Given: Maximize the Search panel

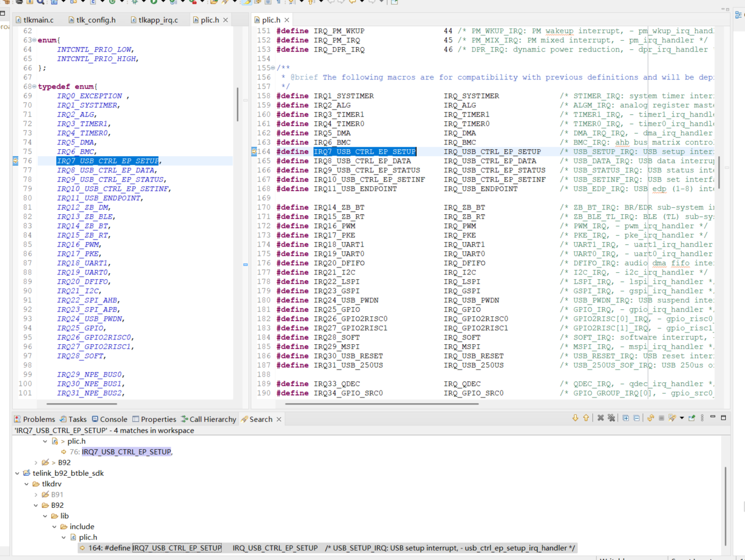Looking at the screenshot, I should (724, 417).
